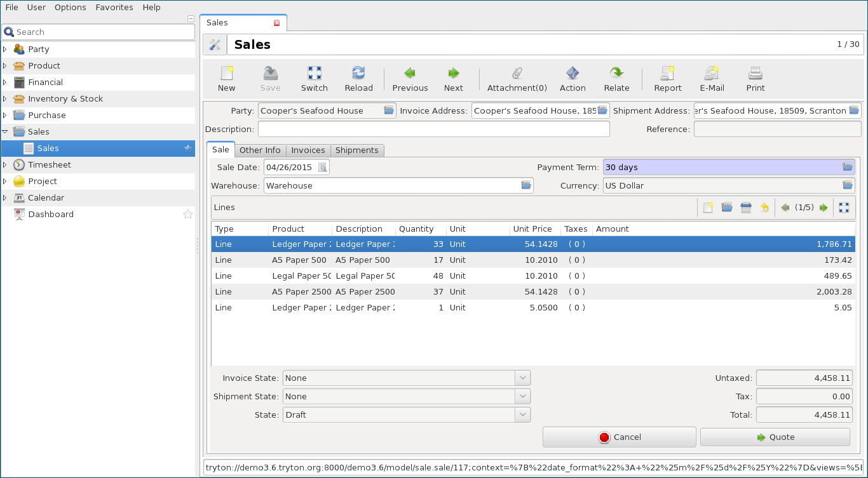Open the Favorites menu

coord(114,8)
